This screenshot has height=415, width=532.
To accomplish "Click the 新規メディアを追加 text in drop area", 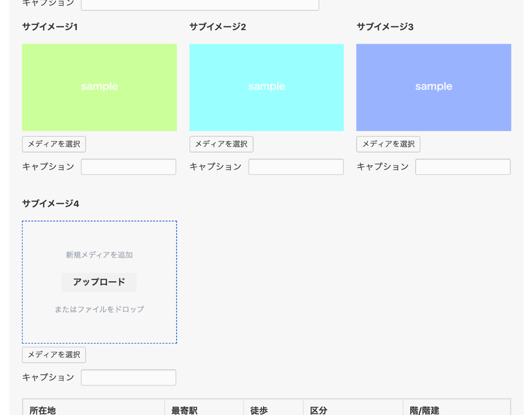I will click(x=99, y=254).
